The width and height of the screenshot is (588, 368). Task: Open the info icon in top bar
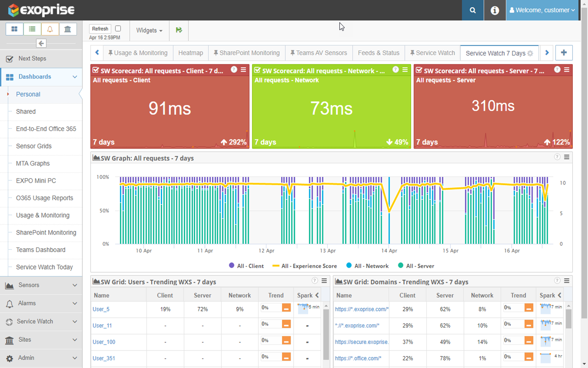pyautogui.click(x=495, y=10)
